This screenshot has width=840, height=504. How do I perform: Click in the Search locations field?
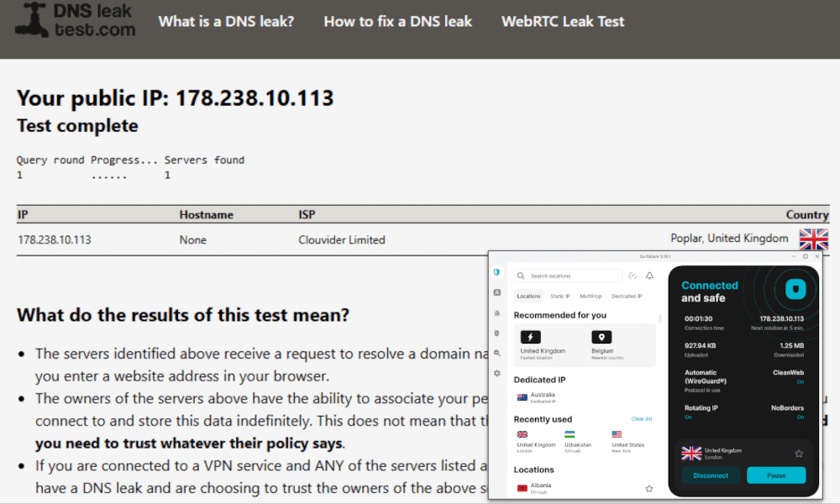(x=568, y=276)
